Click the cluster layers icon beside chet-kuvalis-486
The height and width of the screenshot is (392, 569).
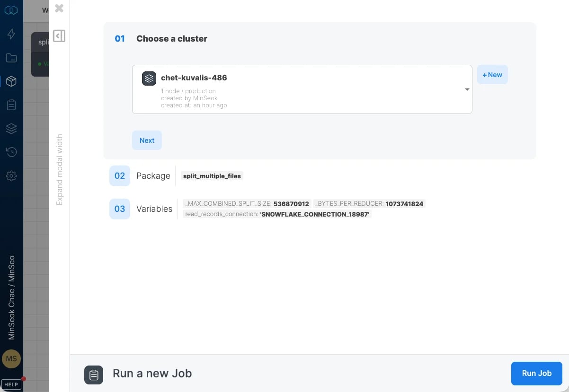click(x=149, y=78)
